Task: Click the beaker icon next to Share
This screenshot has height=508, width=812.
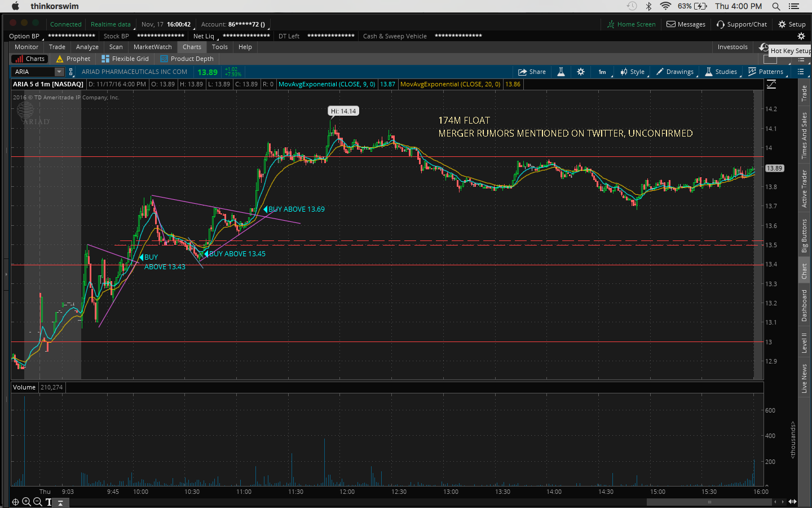Action: [x=561, y=72]
